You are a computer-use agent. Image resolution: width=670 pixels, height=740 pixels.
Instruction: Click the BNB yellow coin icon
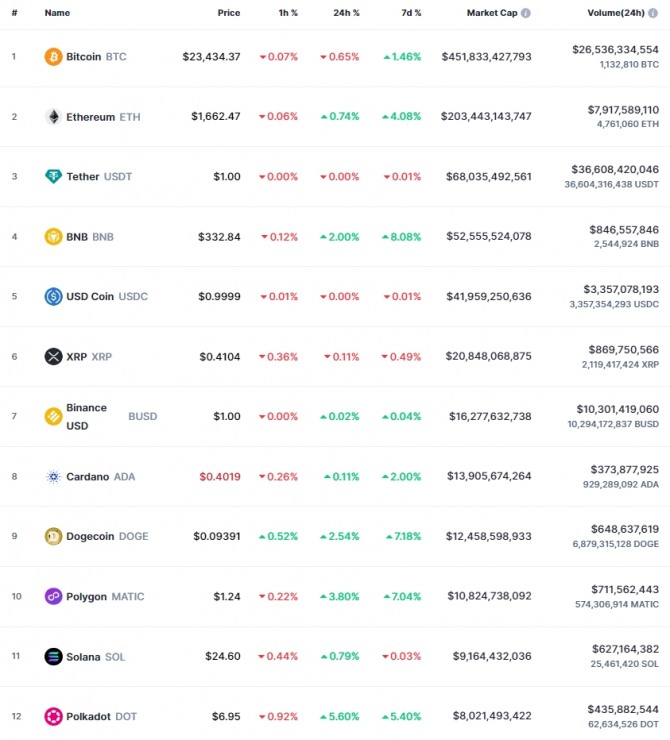click(53, 236)
